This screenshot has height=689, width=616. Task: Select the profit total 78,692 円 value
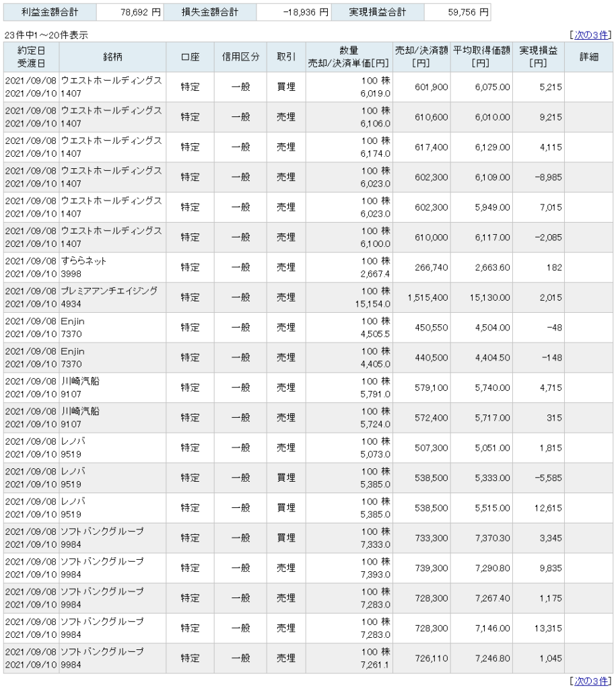pyautogui.click(x=141, y=12)
